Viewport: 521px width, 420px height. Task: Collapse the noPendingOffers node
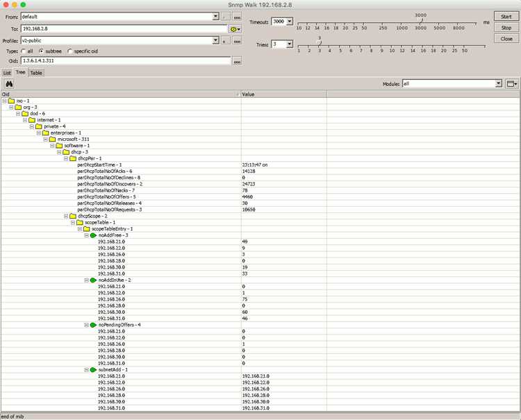click(86, 325)
